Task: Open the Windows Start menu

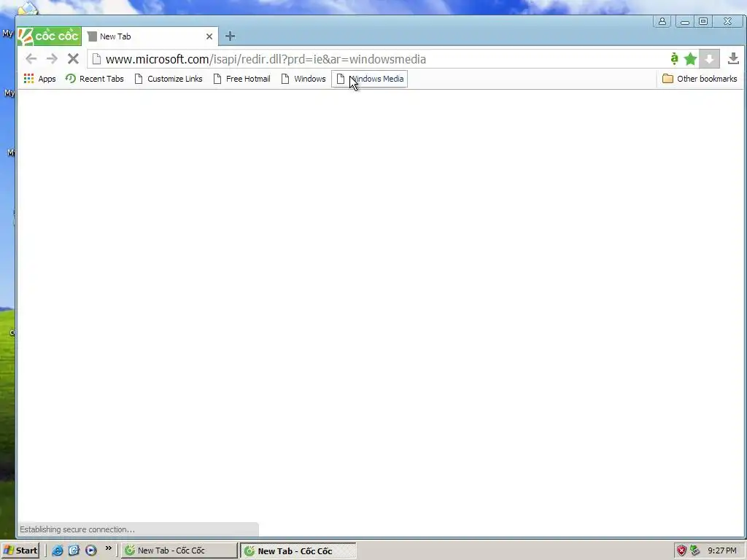Action: (x=20, y=551)
